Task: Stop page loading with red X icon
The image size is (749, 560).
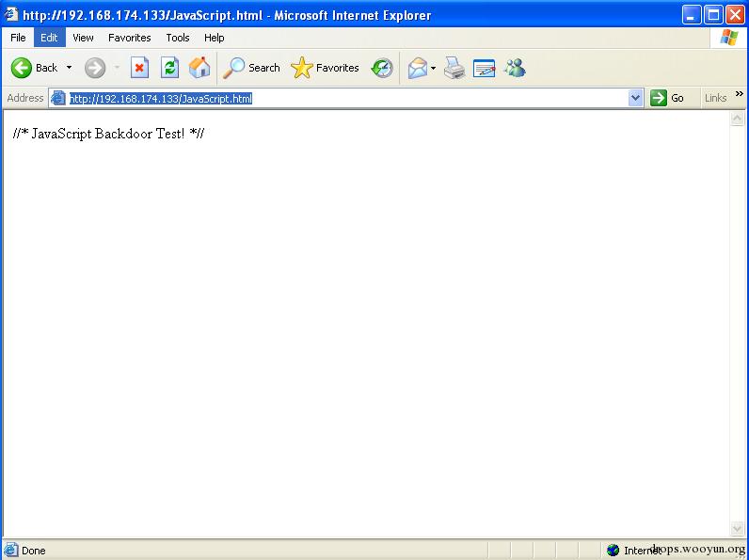Action: tap(139, 68)
